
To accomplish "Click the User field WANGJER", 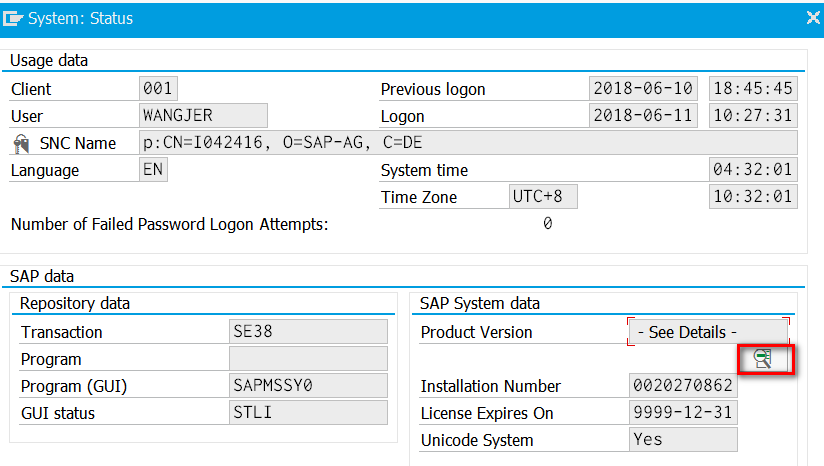I will (x=203, y=116).
